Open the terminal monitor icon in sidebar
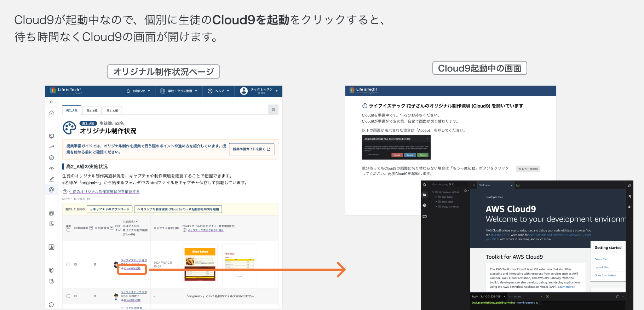The width and height of the screenshot is (644, 310). point(51,136)
